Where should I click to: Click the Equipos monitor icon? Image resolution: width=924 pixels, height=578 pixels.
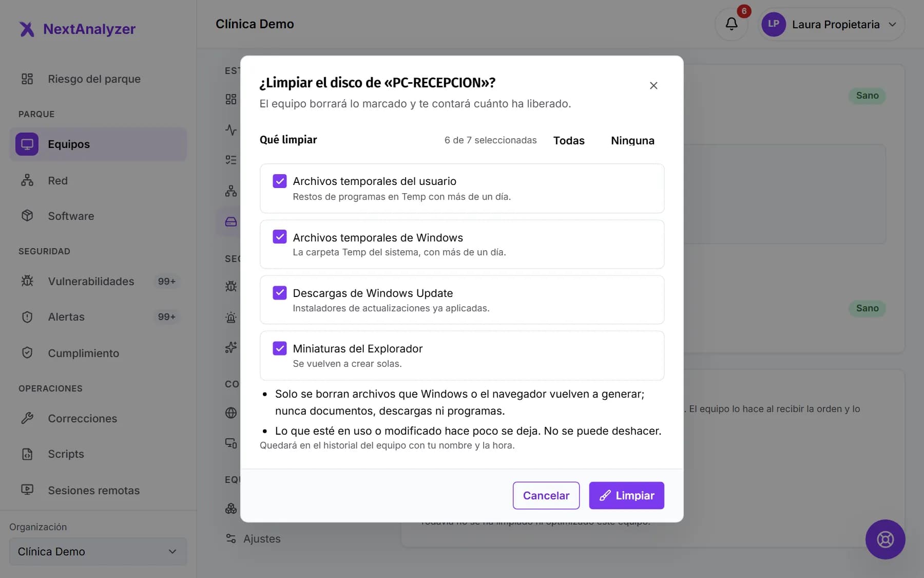point(27,144)
